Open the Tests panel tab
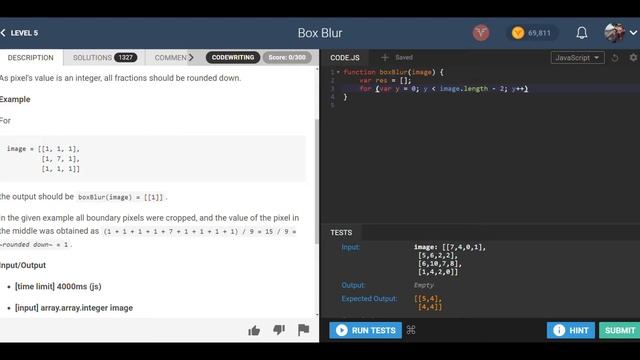Viewport: 640px width, 360px height. point(341,232)
